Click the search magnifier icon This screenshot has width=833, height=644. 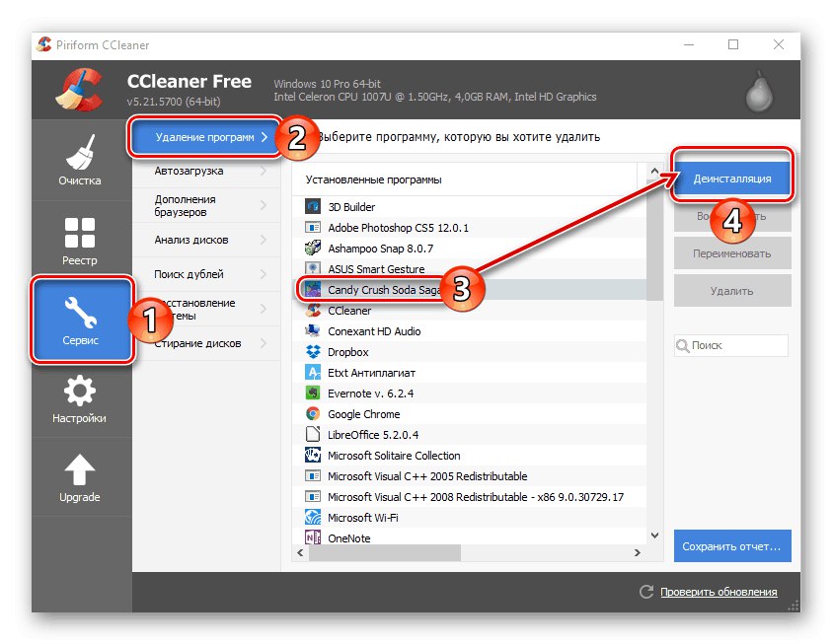pyautogui.click(x=682, y=345)
